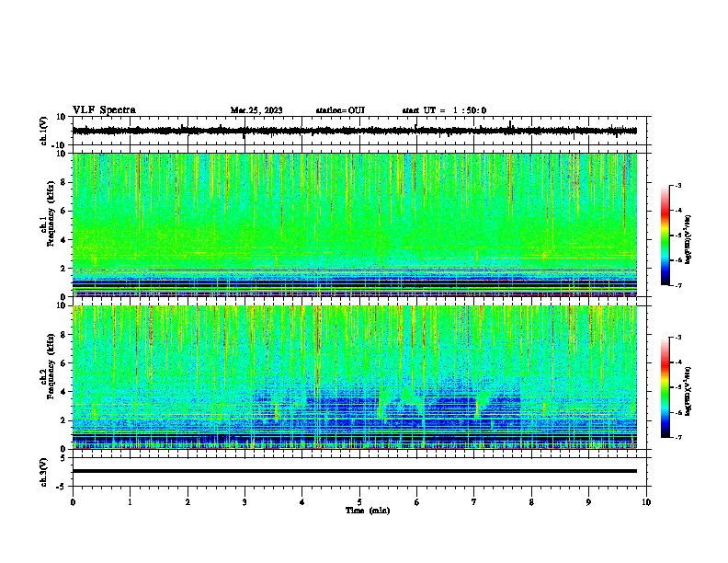Click the ch.2 spectrogram panel
The height and width of the screenshot is (563, 728).
pyautogui.click(x=355, y=377)
